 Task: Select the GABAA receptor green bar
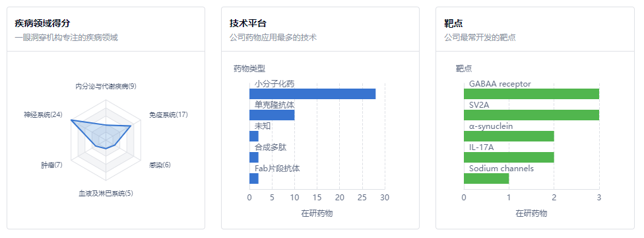[x=531, y=94]
